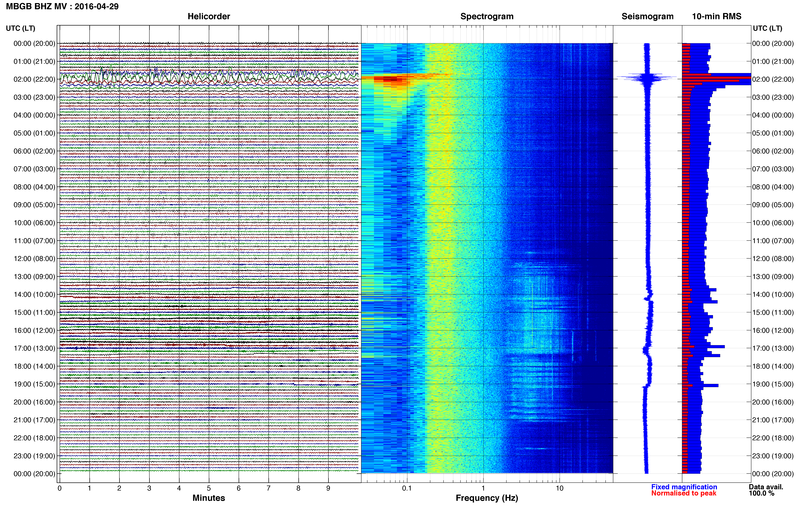Click left time label 23:00 (19:00)
The height and width of the screenshot is (508, 812).
(x=34, y=456)
